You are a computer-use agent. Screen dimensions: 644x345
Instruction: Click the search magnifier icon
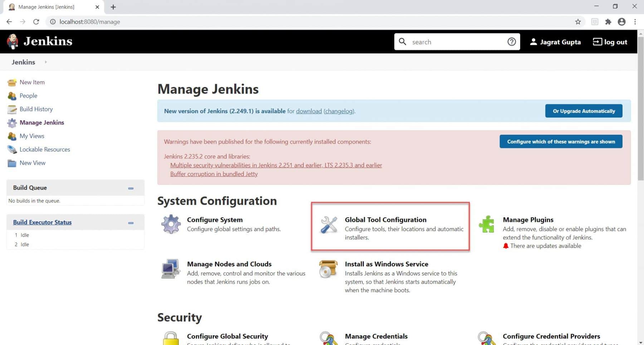[402, 42]
